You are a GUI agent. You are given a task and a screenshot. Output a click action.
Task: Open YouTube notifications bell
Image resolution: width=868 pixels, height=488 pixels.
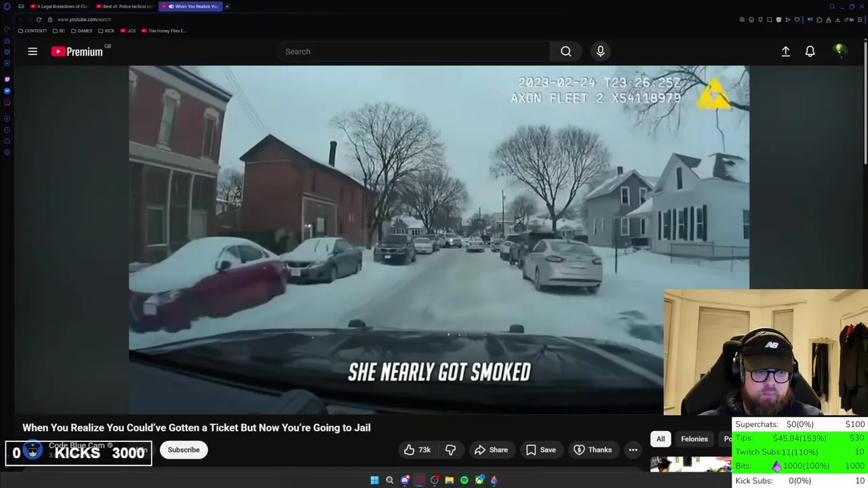pyautogui.click(x=810, y=52)
